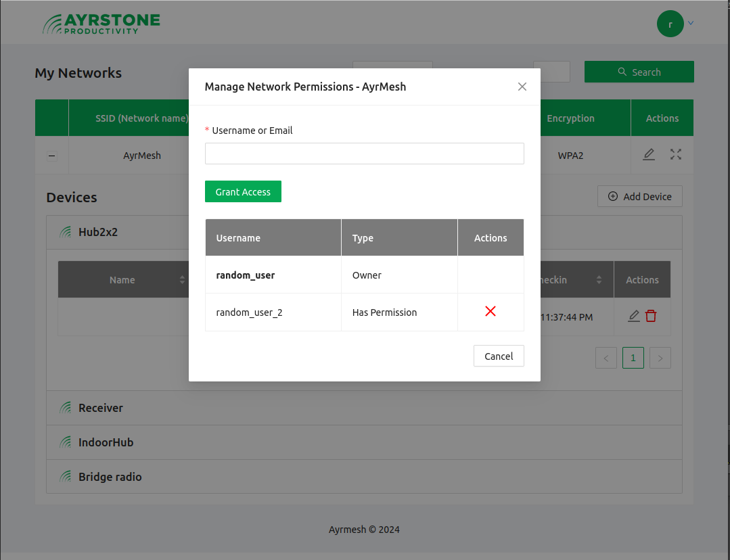
Task: Click the 11:37:44 PM checkin value
Action: tap(566, 317)
